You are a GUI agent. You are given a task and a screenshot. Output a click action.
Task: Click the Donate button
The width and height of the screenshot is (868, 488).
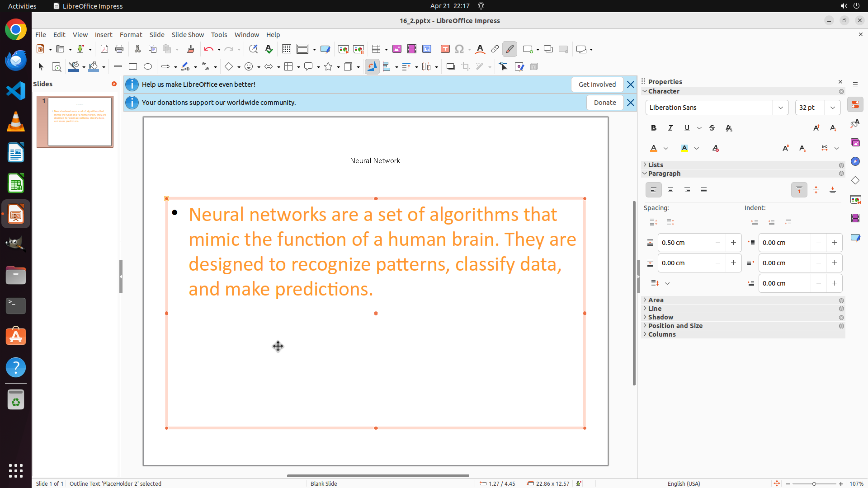click(605, 103)
